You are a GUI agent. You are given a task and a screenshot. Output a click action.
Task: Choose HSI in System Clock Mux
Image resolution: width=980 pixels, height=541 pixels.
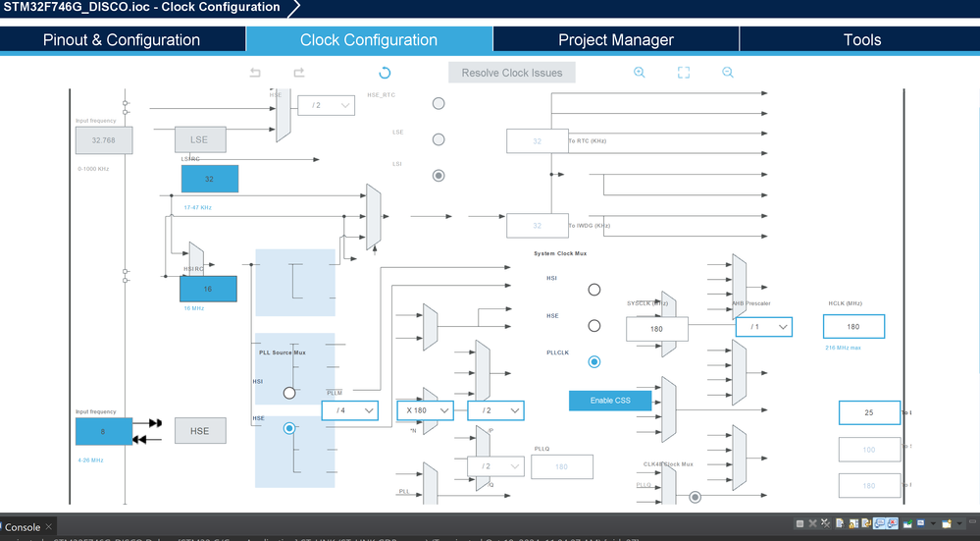click(x=594, y=290)
